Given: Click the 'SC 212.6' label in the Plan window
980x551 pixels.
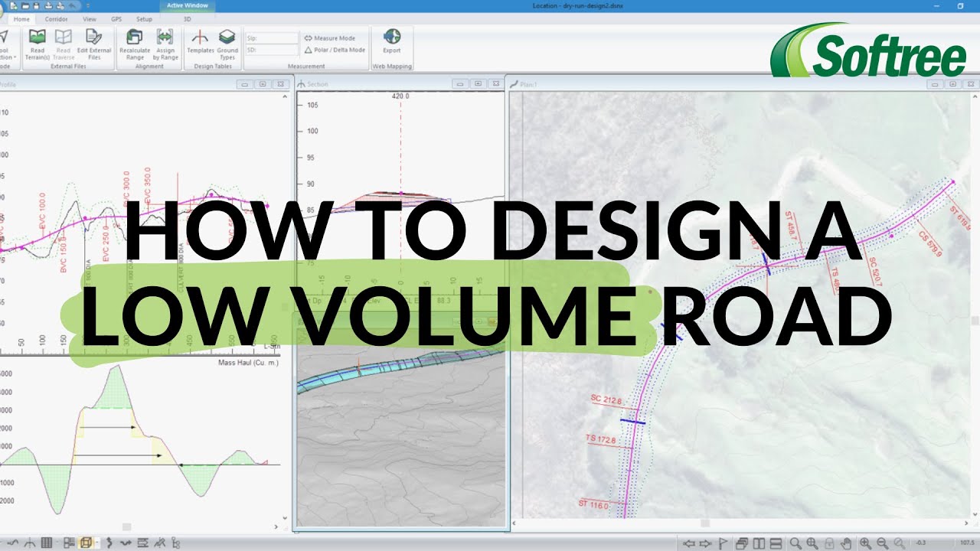Looking at the screenshot, I should click(x=606, y=398).
